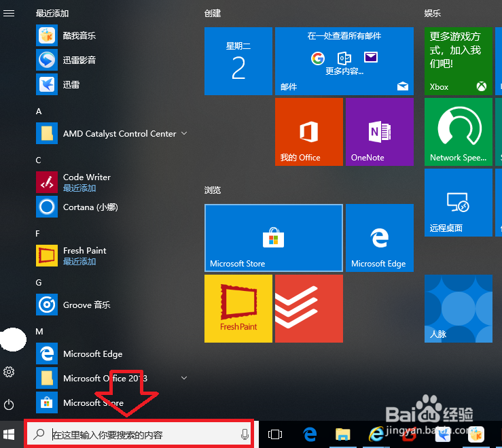Jump via letter A index header
The image size is (502, 448).
(x=39, y=111)
